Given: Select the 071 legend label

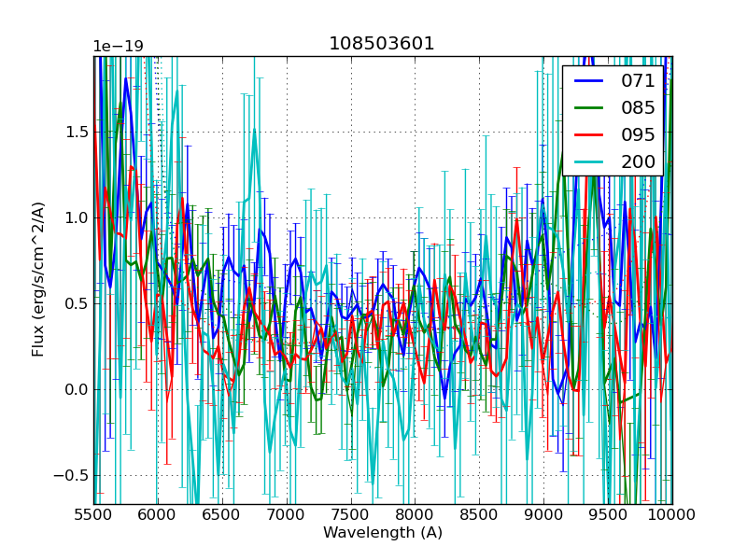Looking at the screenshot, I should (638, 80).
